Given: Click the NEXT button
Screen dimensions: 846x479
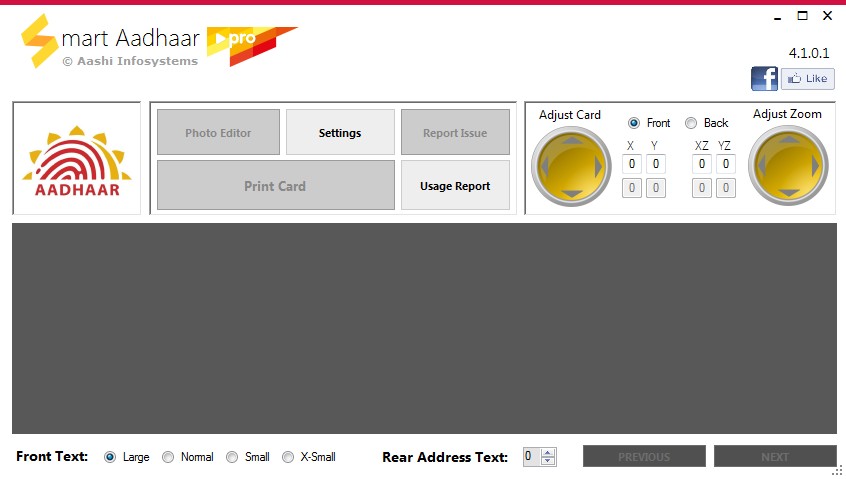Looking at the screenshot, I should pos(775,456).
